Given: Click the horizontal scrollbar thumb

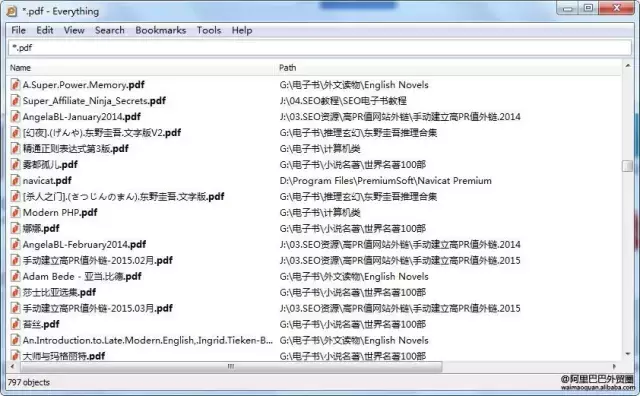Looking at the screenshot, I should [231, 367].
